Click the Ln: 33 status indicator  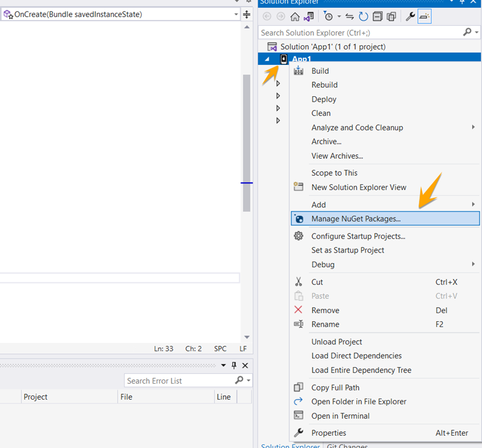(164, 349)
